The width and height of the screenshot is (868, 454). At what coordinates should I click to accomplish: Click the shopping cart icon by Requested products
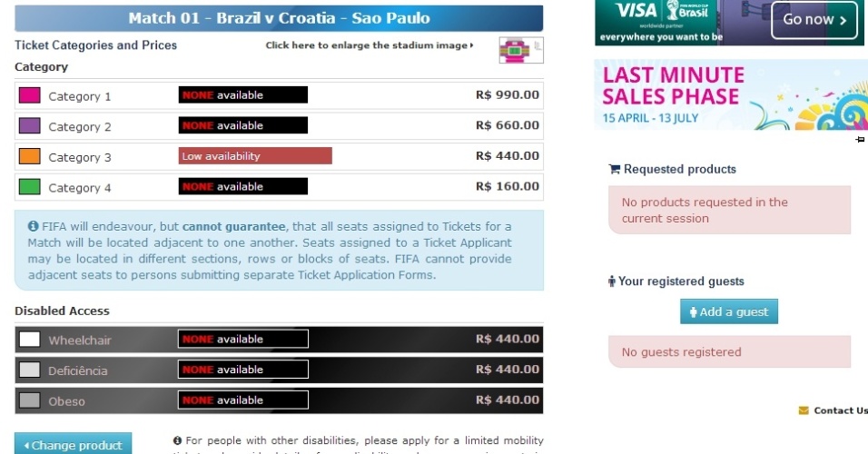point(615,169)
